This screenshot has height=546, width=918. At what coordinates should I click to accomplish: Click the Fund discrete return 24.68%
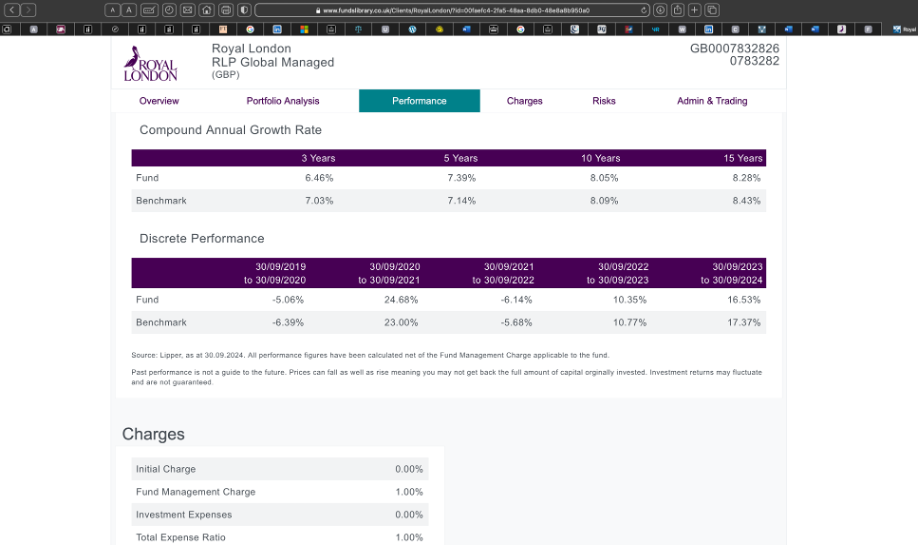point(401,300)
